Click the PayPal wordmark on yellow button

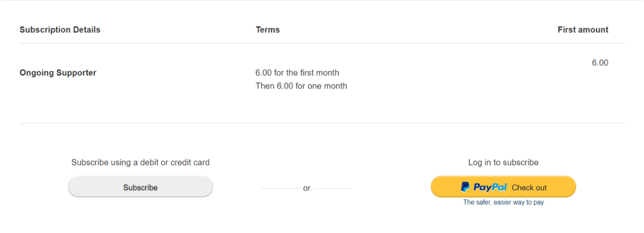point(490,187)
